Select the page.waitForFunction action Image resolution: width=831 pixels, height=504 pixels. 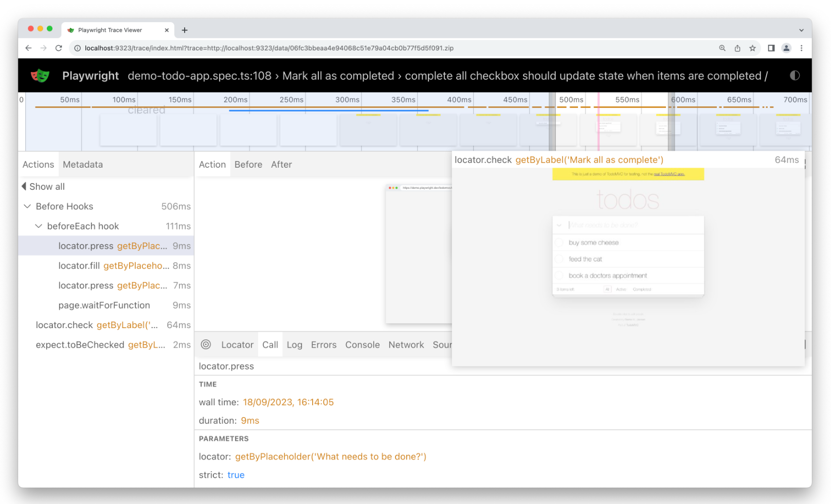(106, 305)
